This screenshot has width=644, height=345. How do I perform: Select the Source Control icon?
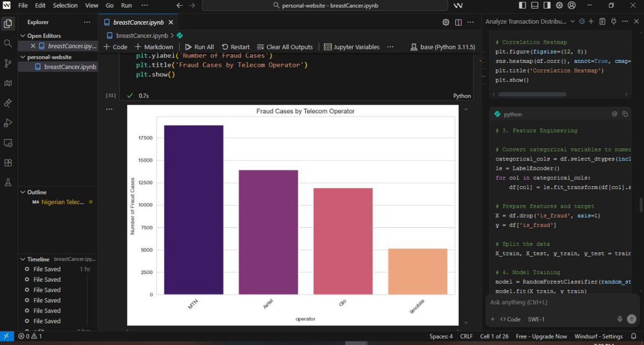[8, 62]
